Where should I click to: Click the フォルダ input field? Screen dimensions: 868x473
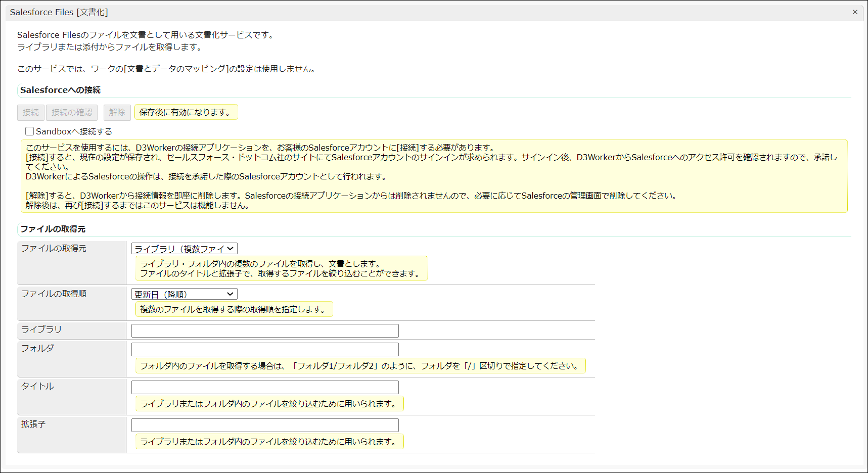pyautogui.click(x=264, y=349)
